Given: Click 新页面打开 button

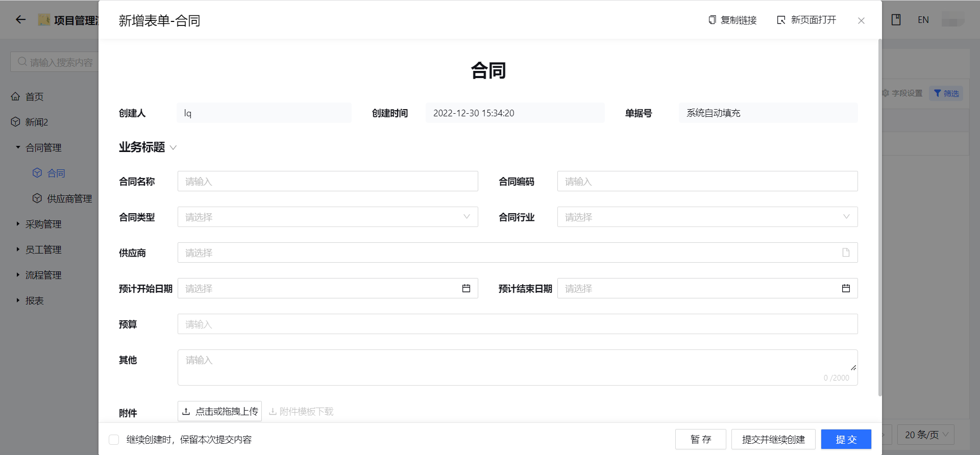Looking at the screenshot, I should 806,20.
